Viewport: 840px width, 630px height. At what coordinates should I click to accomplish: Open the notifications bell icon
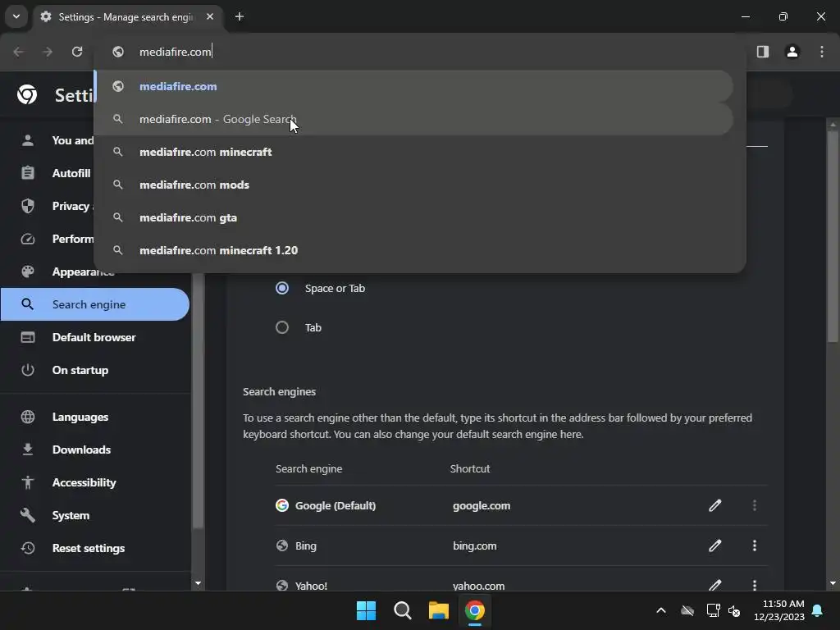point(818,610)
